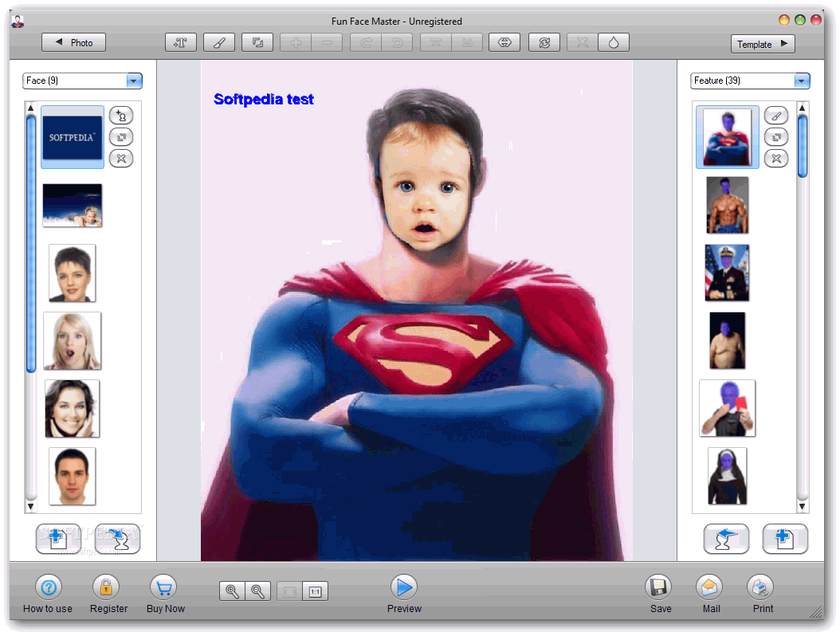Viewport: 840px width, 636px height.
Task: Click feature list scroll down arrow
Action: point(802,506)
